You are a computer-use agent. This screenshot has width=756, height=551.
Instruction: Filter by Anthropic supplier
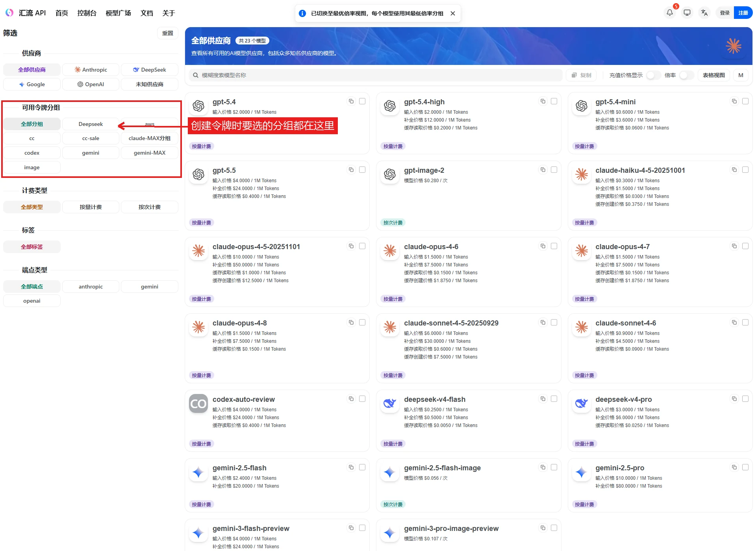[x=91, y=70]
